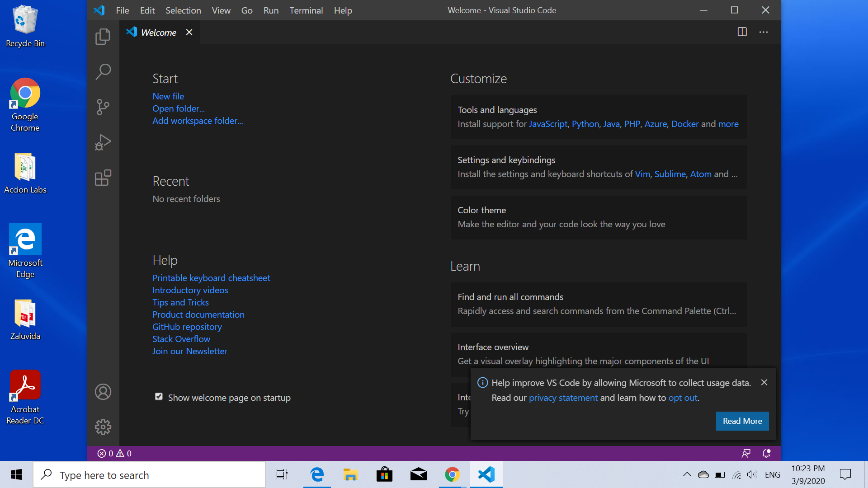The height and width of the screenshot is (488, 868).
Task: Open Tips and Tricks link
Action: (180, 302)
